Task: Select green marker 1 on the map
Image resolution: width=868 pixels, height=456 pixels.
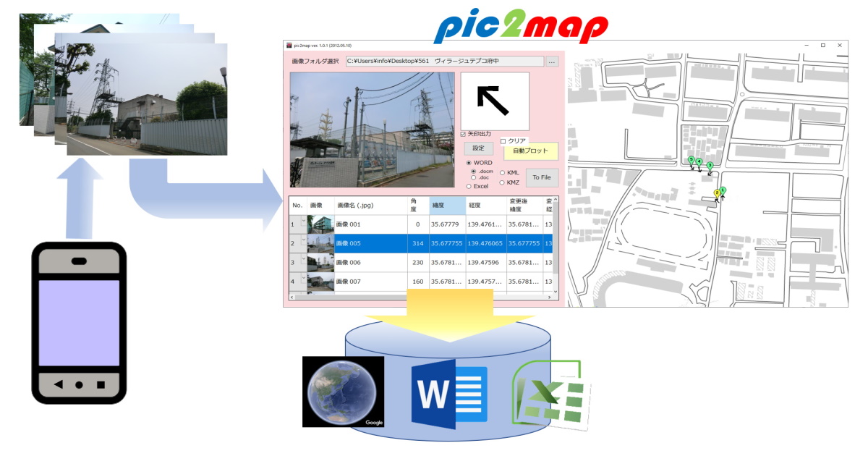Action: coord(723,190)
